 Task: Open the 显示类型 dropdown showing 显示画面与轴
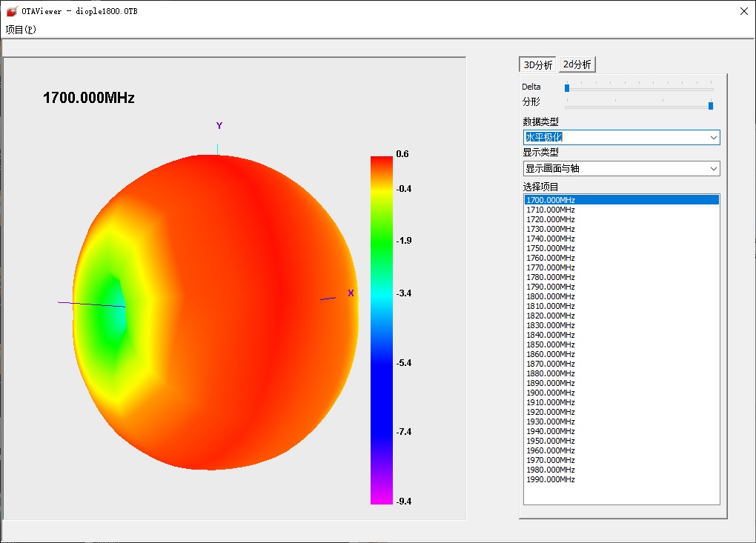(622, 169)
